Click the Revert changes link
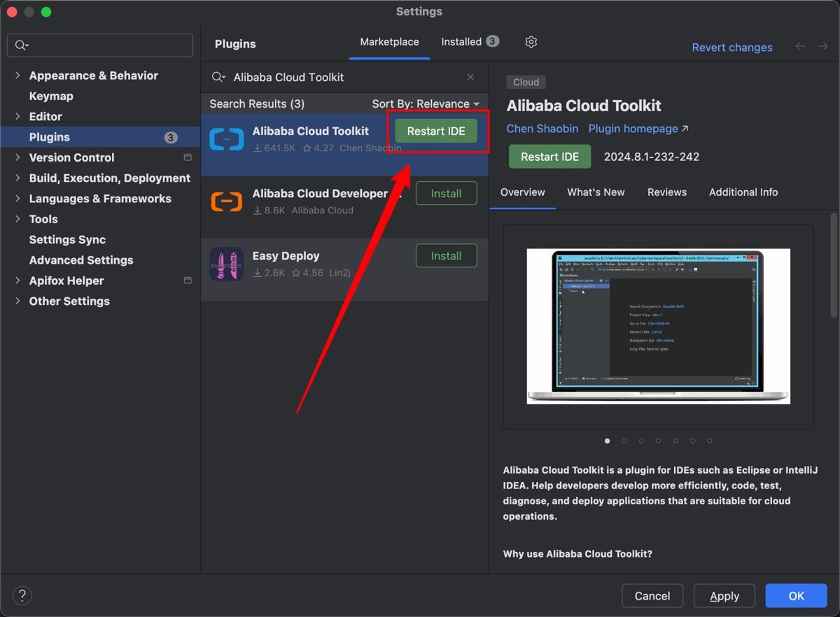The height and width of the screenshot is (617, 840). pyautogui.click(x=731, y=48)
